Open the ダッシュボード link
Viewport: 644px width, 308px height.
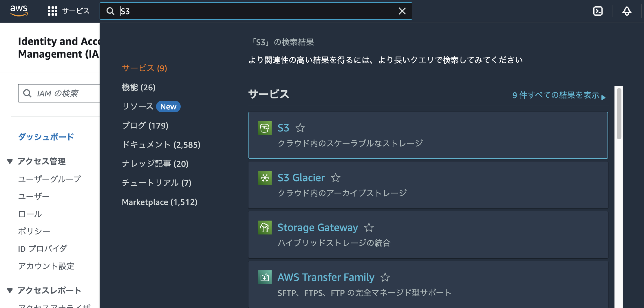(x=46, y=137)
